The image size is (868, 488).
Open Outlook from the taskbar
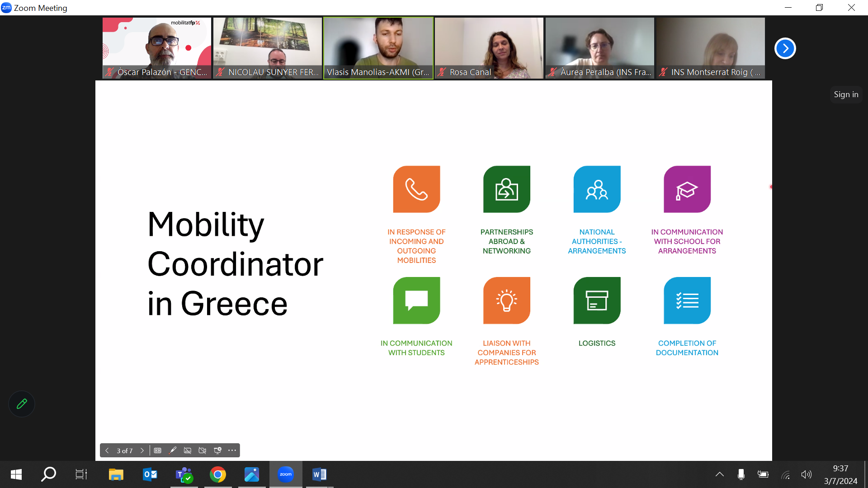coord(150,474)
